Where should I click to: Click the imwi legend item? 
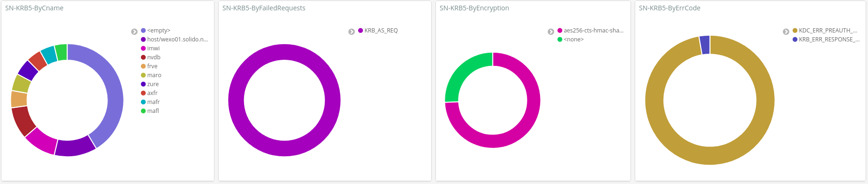[150, 48]
